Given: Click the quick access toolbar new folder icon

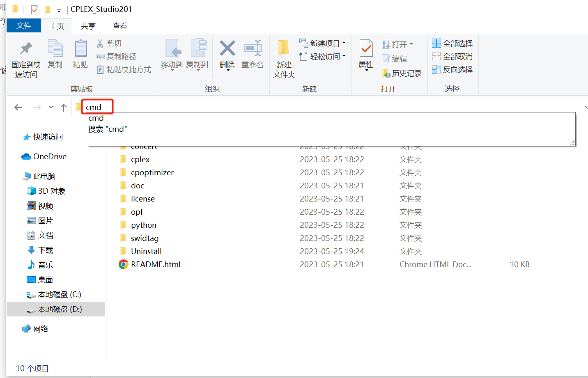Looking at the screenshot, I should pos(48,9).
